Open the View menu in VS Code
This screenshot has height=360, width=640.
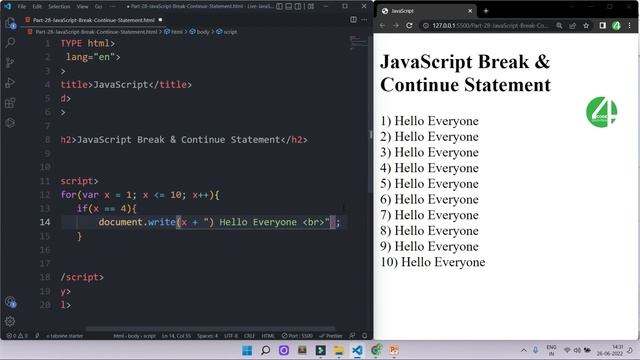tap(82, 7)
